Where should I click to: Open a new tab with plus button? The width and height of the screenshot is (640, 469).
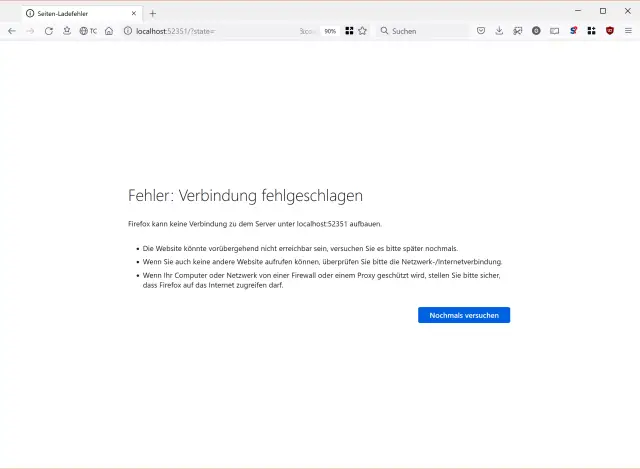pyautogui.click(x=153, y=13)
